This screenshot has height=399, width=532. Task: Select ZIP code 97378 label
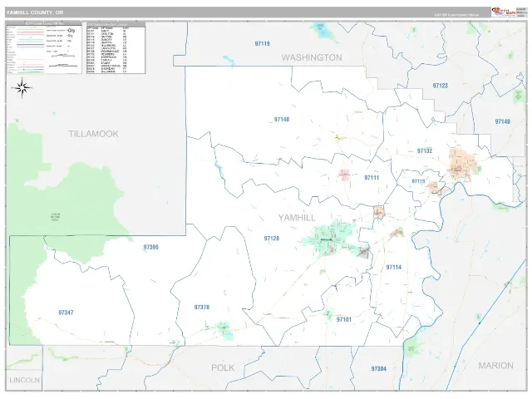(x=201, y=307)
